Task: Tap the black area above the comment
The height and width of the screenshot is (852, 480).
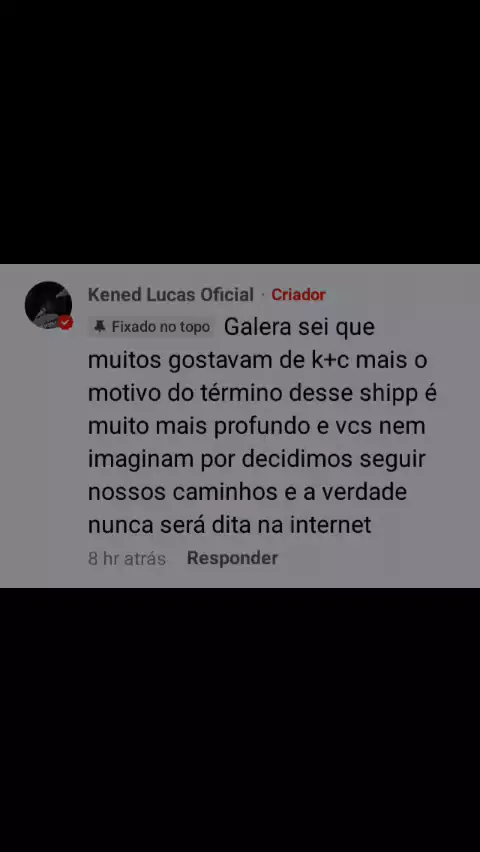Action: pos(240,132)
